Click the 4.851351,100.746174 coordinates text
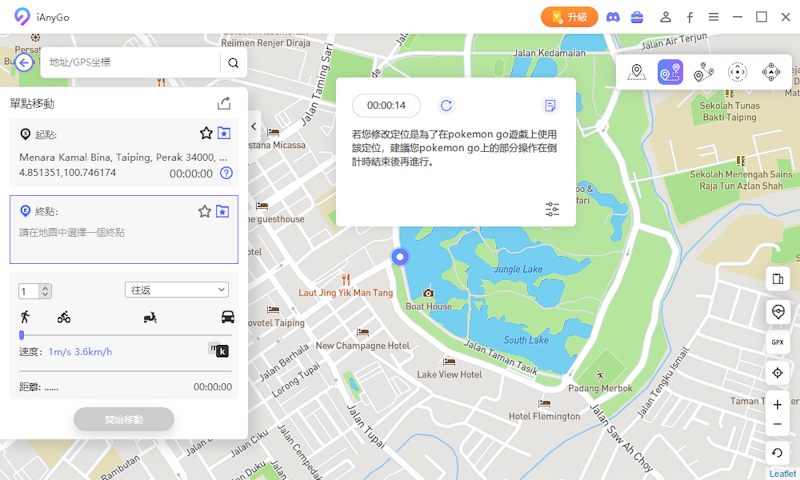This screenshot has width=800, height=480. [67, 172]
